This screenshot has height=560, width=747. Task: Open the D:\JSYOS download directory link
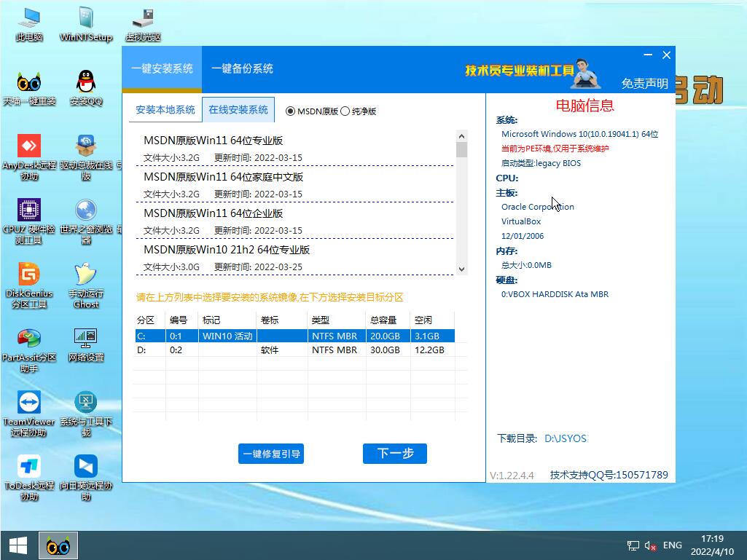(566, 438)
